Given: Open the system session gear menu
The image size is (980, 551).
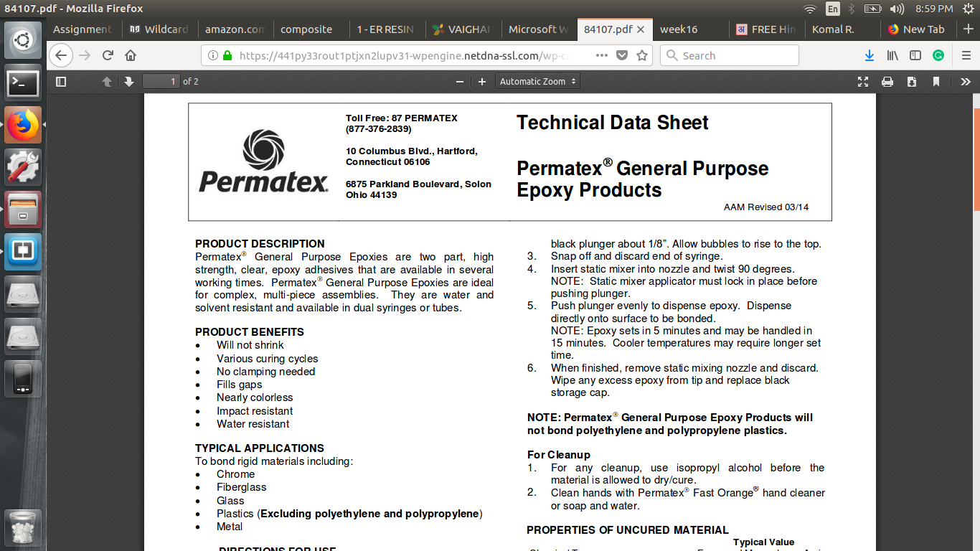Looking at the screenshot, I should click(967, 9).
